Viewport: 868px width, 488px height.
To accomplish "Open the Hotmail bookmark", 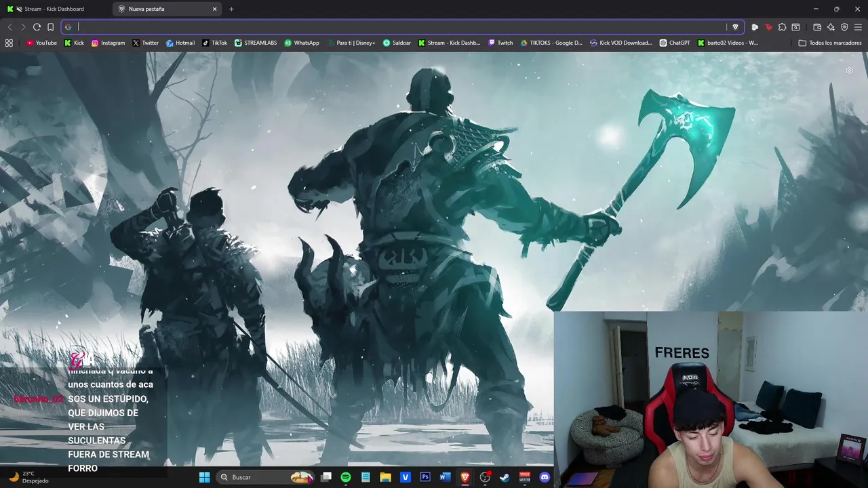I will [180, 43].
